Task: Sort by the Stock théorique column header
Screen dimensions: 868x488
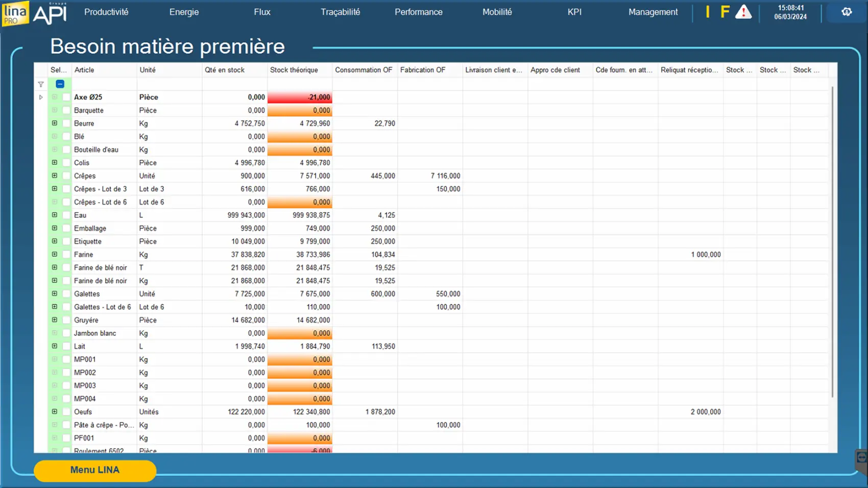Action: tap(294, 70)
